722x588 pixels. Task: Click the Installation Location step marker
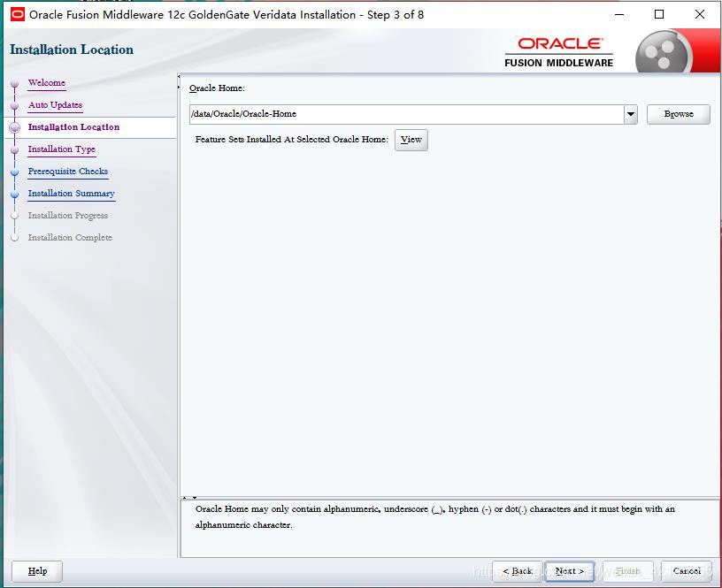click(15, 127)
